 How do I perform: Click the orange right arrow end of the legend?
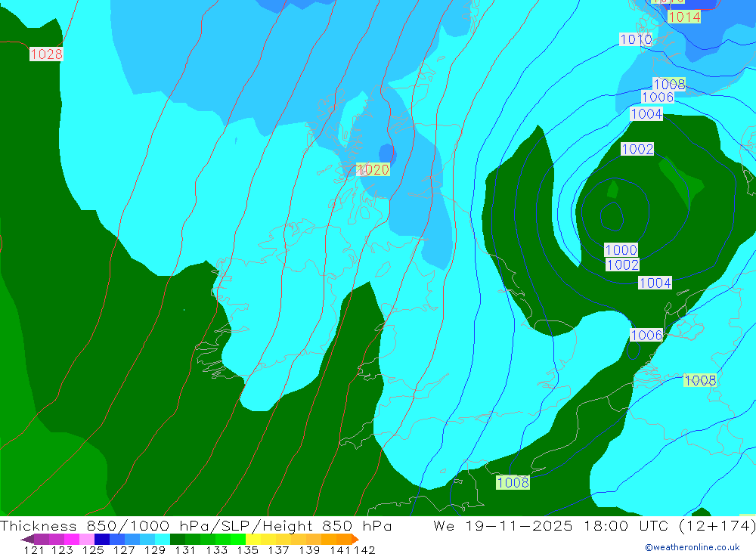point(355,539)
